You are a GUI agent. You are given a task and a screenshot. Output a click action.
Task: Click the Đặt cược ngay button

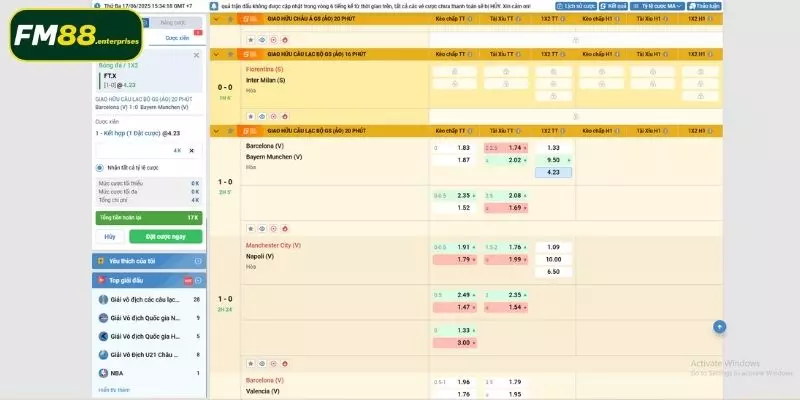point(166,237)
